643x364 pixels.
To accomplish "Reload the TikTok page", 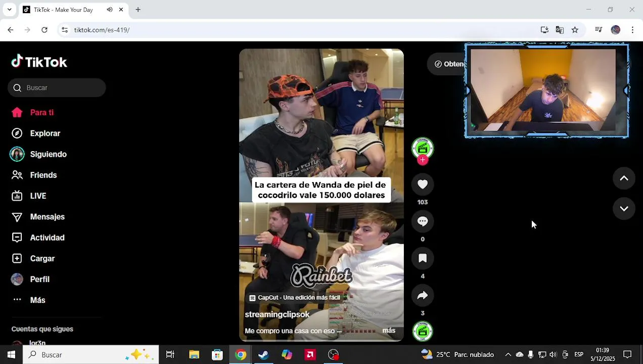I will (x=44, y=30).
